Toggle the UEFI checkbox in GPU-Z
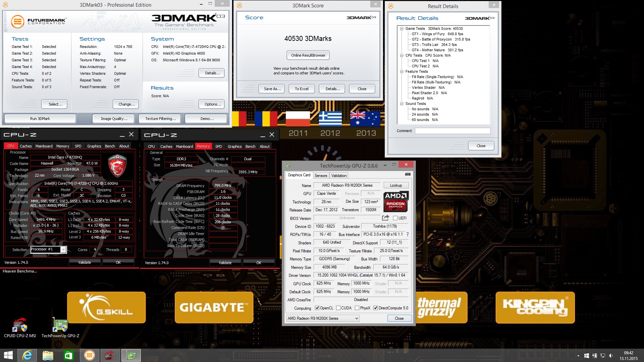This screenshot has width=644, height=362. (395, 218)
